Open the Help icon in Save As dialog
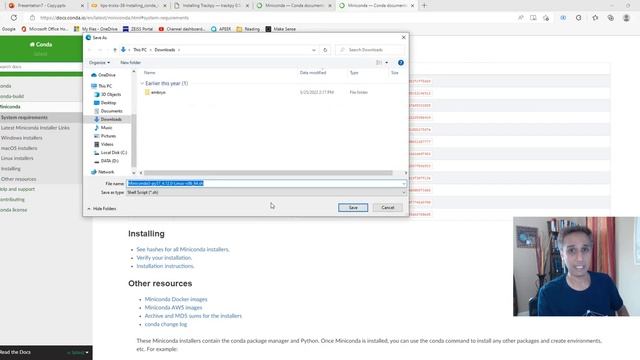 coord(401,62)
